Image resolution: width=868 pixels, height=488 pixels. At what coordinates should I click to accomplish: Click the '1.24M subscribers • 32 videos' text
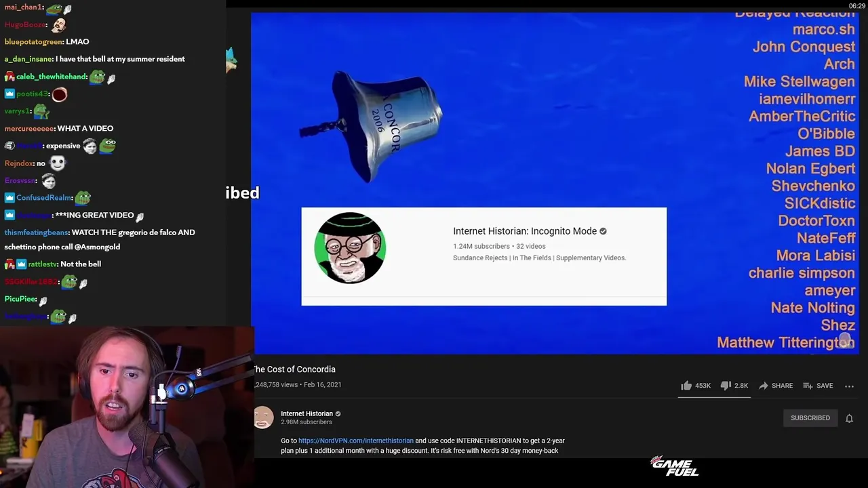pos(499,246)
